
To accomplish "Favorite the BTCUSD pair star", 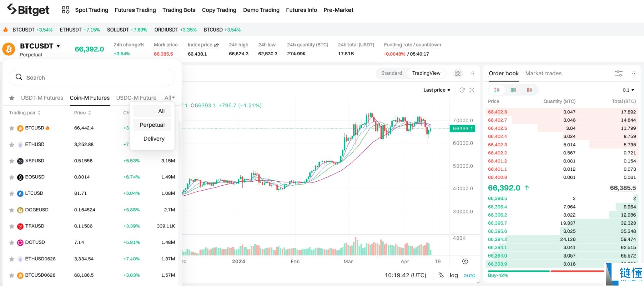I will (x=12, y=128).
